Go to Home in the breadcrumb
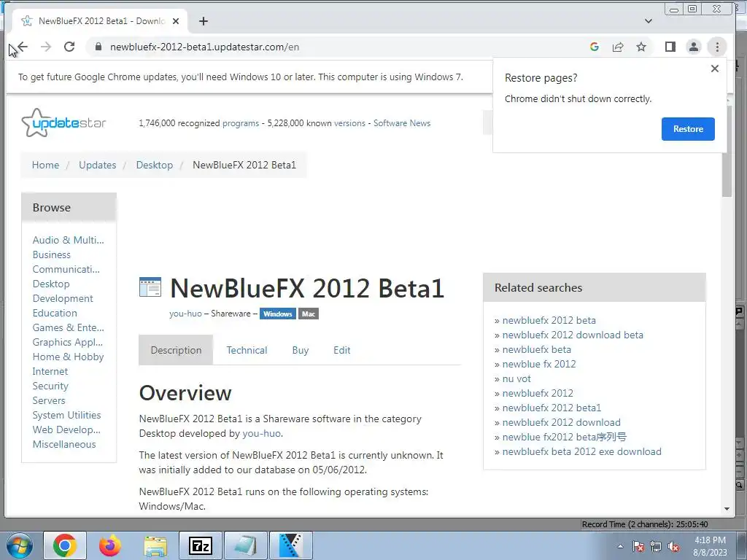 click(45, 165)
